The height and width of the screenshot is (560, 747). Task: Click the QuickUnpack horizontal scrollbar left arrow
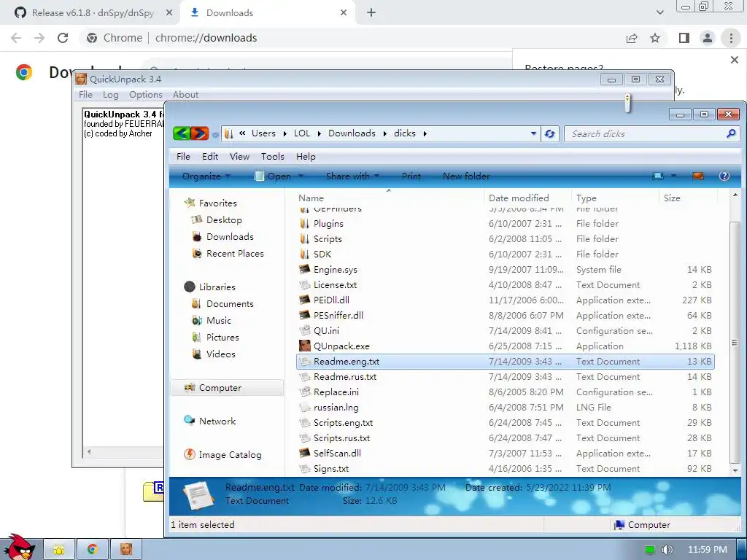click(x=89, y=451)
